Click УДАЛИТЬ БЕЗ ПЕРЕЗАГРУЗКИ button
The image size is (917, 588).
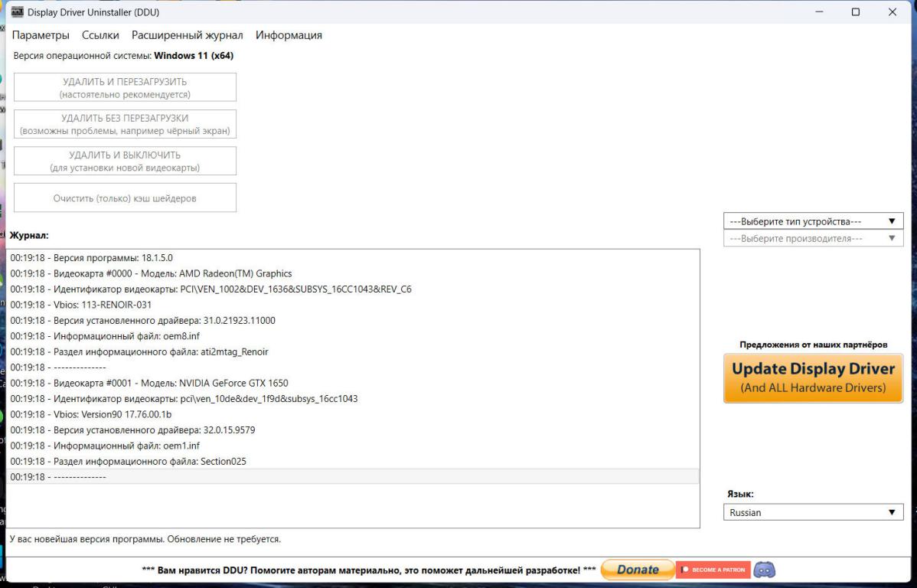click(x=125, y=124)
